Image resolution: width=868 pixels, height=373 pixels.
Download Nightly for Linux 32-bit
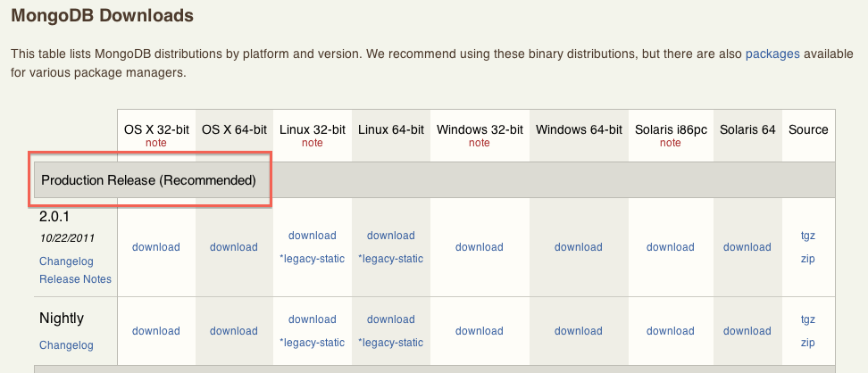[313, 319]
